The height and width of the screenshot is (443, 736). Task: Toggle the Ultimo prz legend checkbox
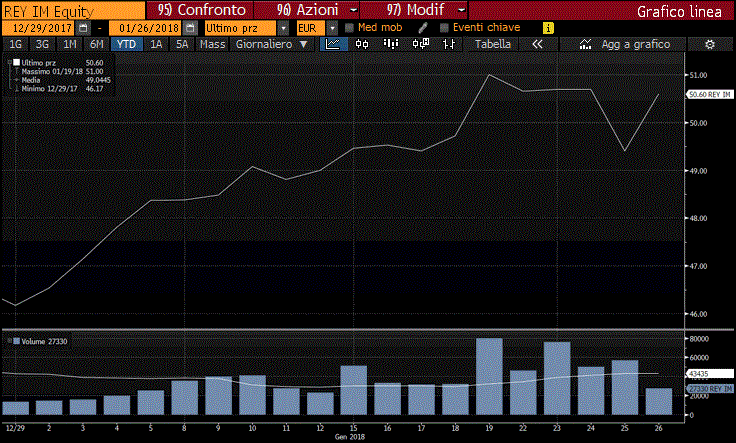click(x=14, y=63)
